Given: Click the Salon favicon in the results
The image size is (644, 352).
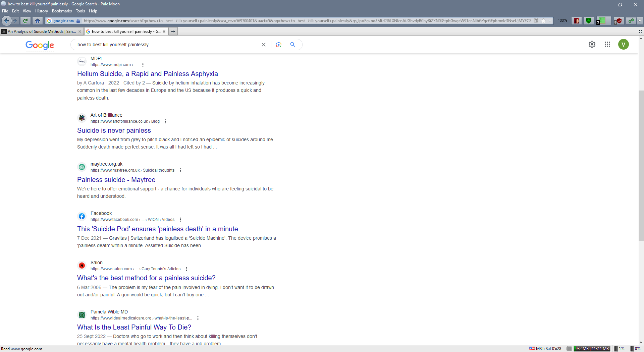Looking at the screenshot, I should [x=82, y=266].
